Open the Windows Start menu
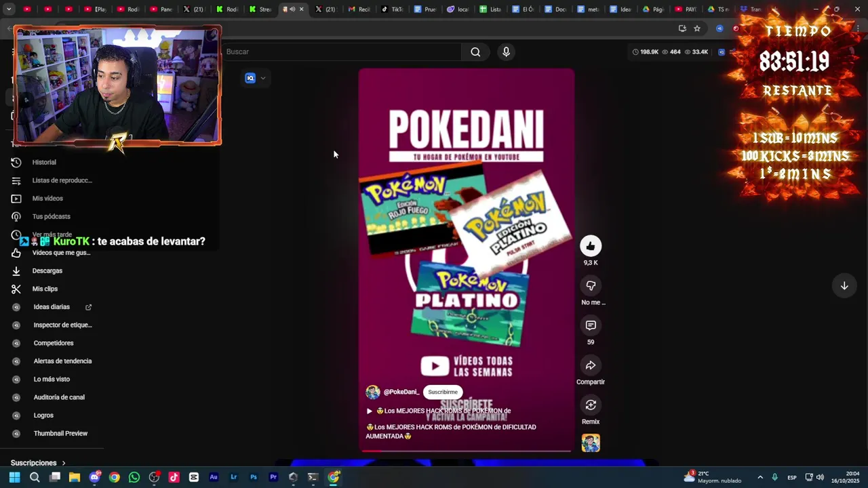The height and width of the screenshot is (488, 868). (15, 477)
